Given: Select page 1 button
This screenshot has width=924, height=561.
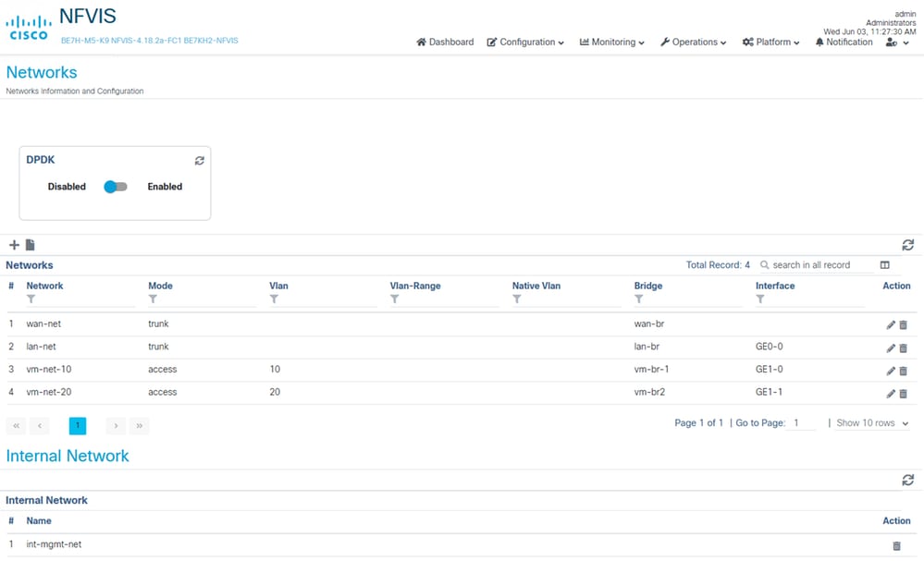Looking at the screenshot, I should click(77, 426).
